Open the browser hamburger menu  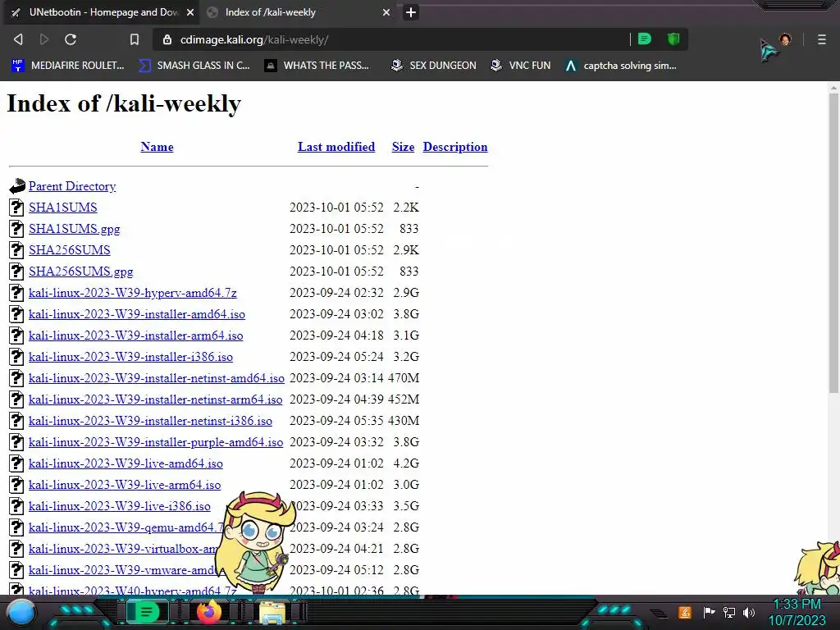[822, 39]
